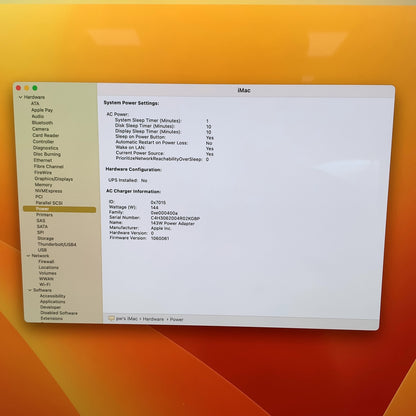Open the Graphics/Displays entry
416x416 pixels.
pos(53,179)
